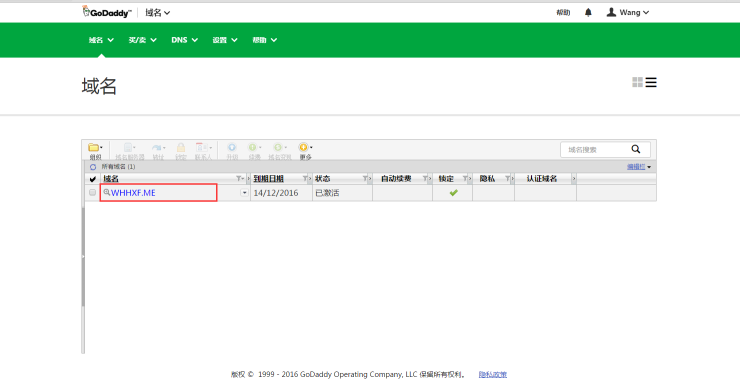This screenshot has height=379, width=740.
Task: Focus the 域名搜索 search field
Action: (595, 150)
